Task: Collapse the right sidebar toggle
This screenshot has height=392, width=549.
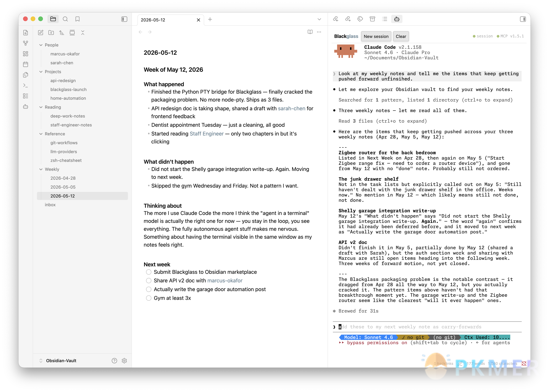Action: pos(523,19)
